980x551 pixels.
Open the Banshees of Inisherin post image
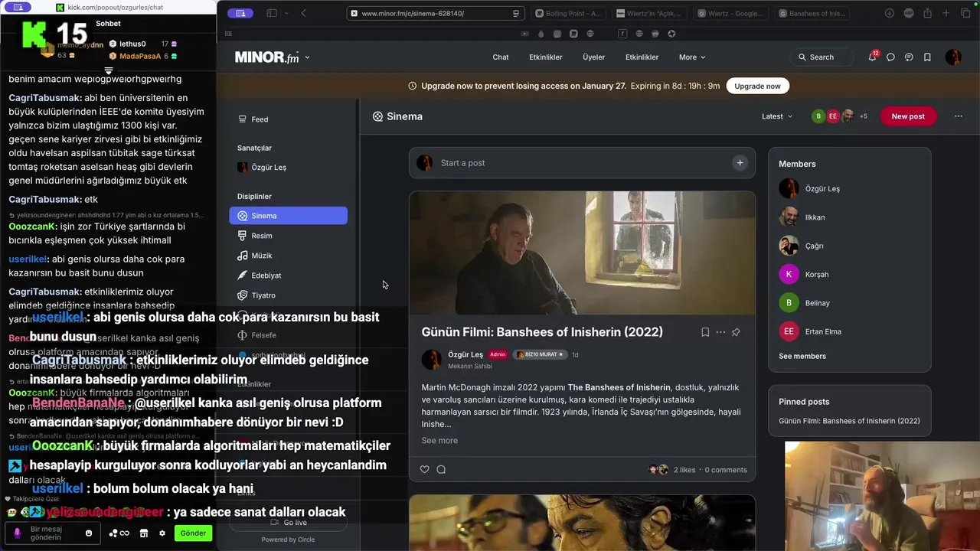(582, 253)
